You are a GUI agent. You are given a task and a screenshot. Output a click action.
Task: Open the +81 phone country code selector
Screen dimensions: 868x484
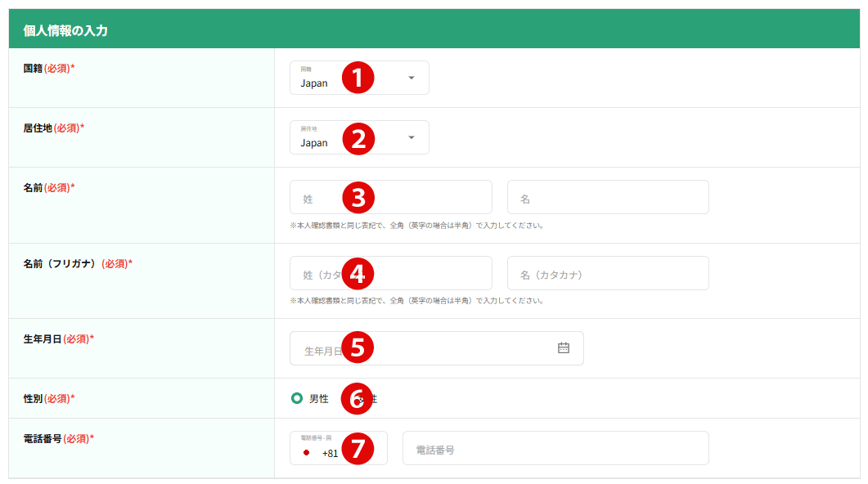point(339,448)
